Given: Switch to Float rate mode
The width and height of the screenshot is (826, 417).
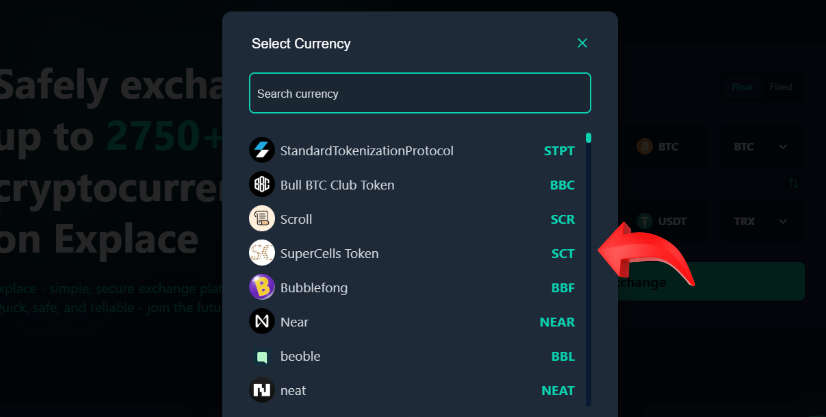Looking at the screenshot, I should 742,87.
